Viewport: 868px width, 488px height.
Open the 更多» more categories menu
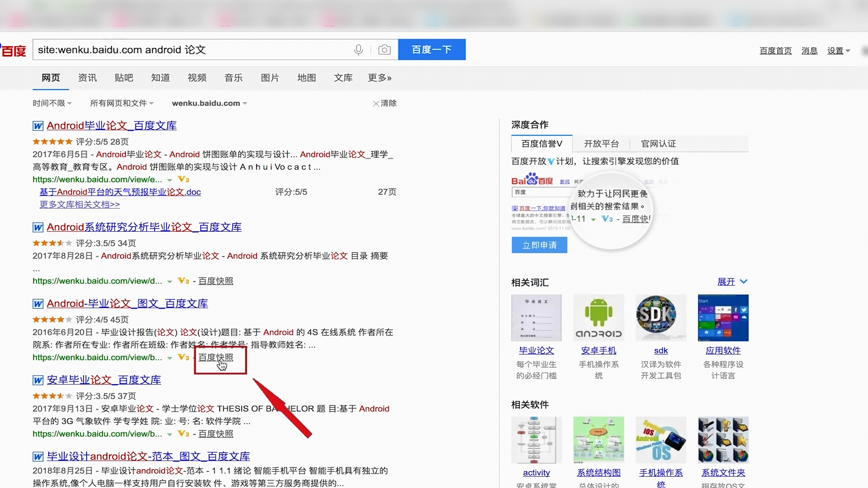tap(380, 78)
